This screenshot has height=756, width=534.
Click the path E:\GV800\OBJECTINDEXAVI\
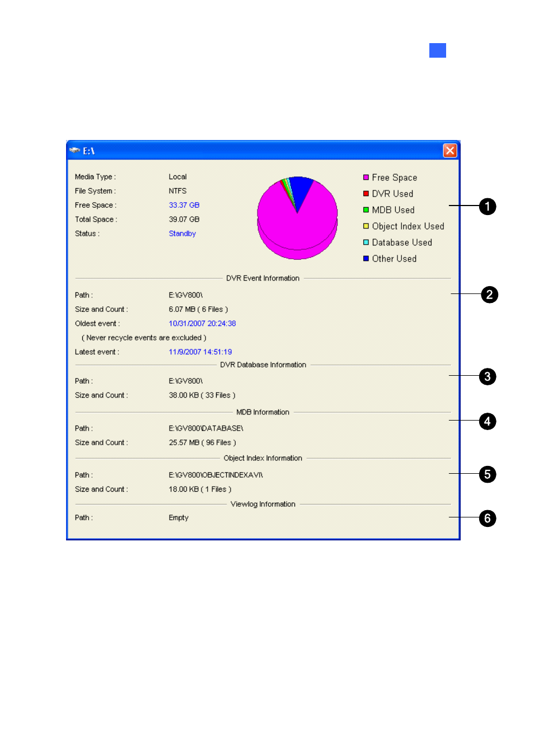coord(216,475)
